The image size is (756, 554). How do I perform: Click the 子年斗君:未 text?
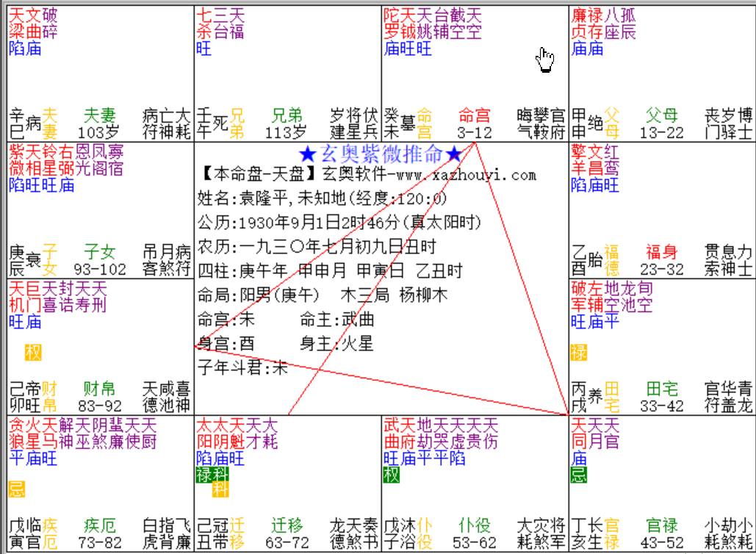point(243,368)
